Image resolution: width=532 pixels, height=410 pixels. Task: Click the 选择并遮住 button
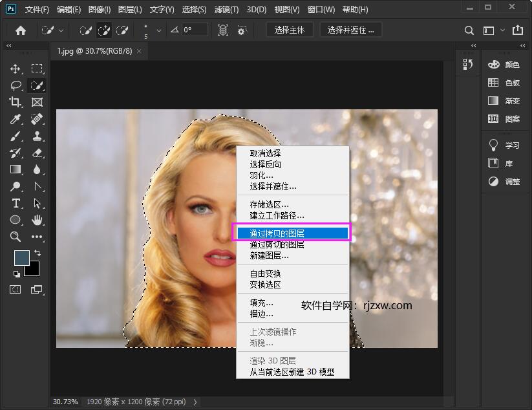click(350, 29)
